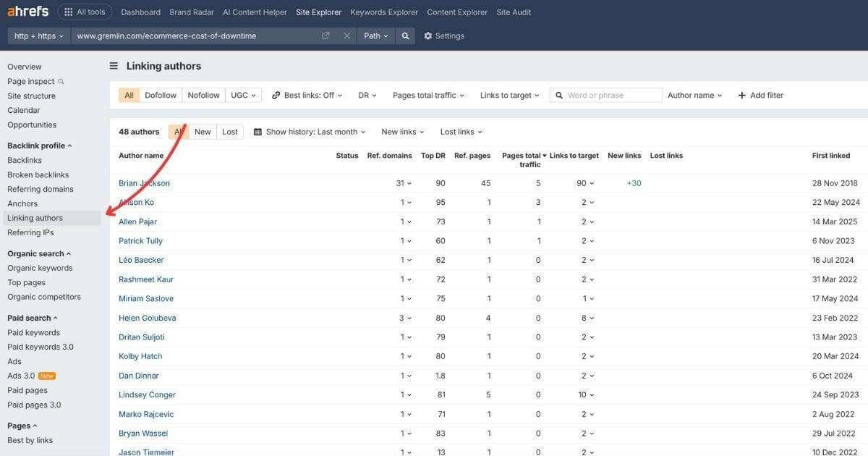Viewport: 868px width, 456px height.
Task: Open the Pages total traffic dropdown
Action: click(x=427, y=95)
